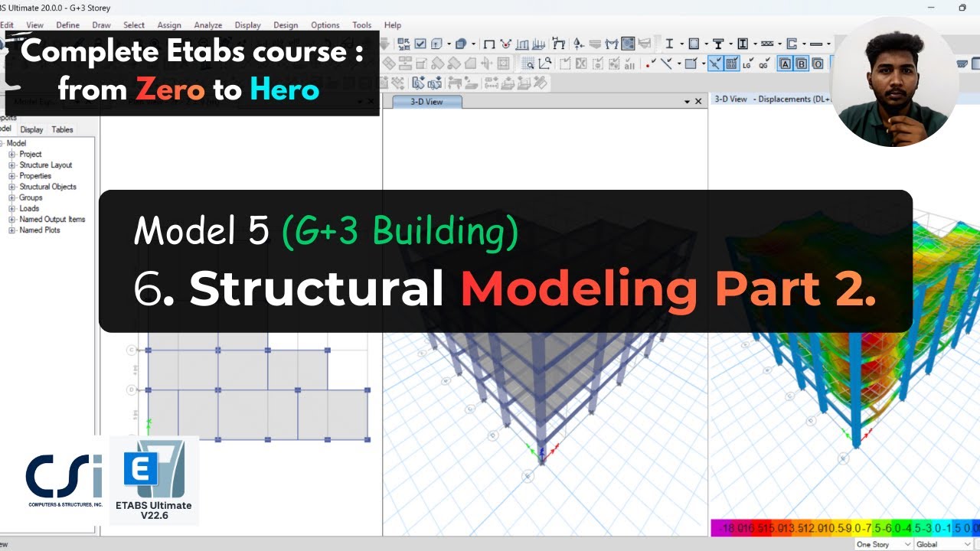Click the LG assign checkmark icon
The width and height of the screenshot is (980, 551).
746,64
